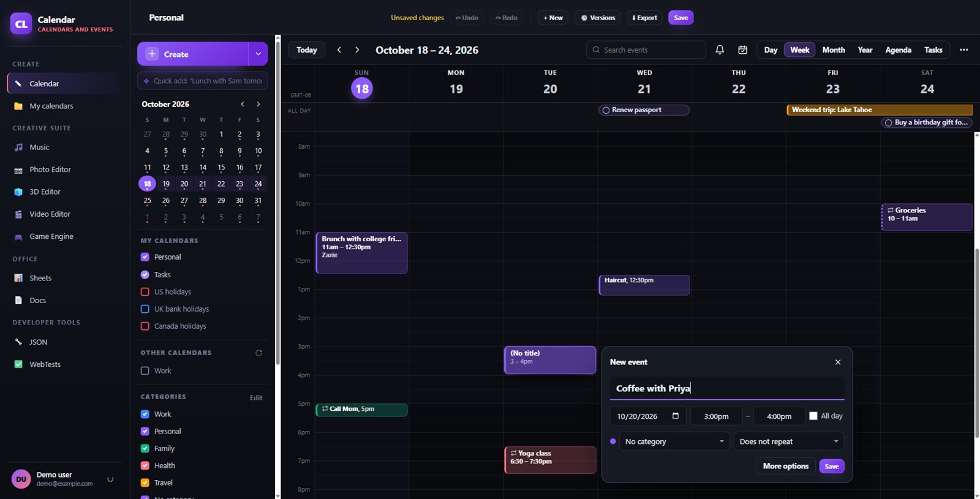Open the three-dot more menu
Screen dimensions: 980x499
963,50
